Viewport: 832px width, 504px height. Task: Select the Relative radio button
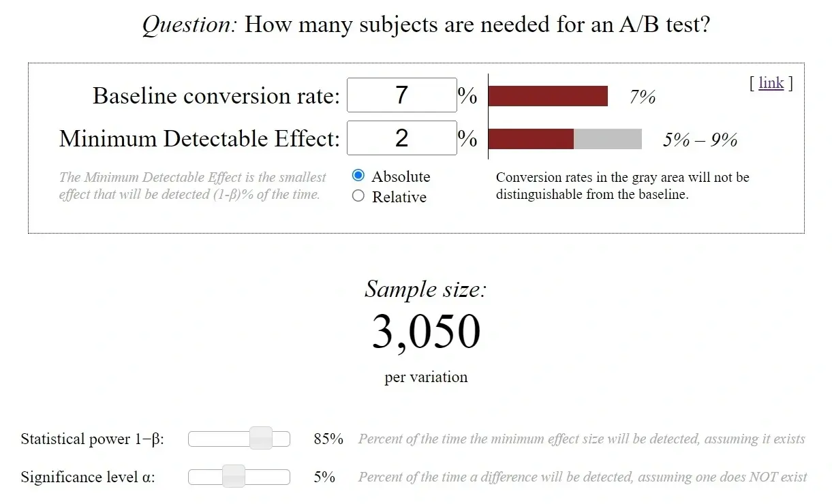click(358, 197)
